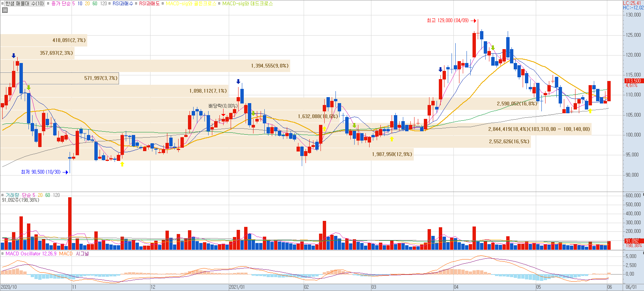Click the 최저 90,500 (10/30) low annotation
Viewport: 644px width, 291px height.
click(x=41, y=172)
